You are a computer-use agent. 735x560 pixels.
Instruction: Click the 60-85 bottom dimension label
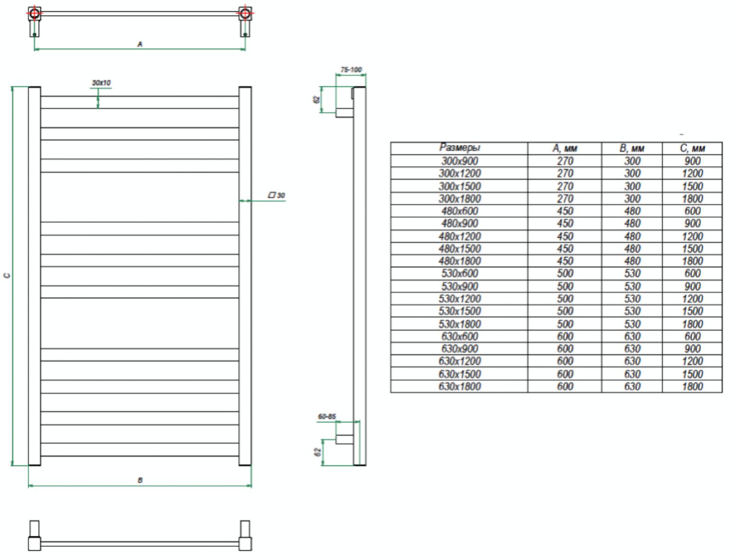327,416
